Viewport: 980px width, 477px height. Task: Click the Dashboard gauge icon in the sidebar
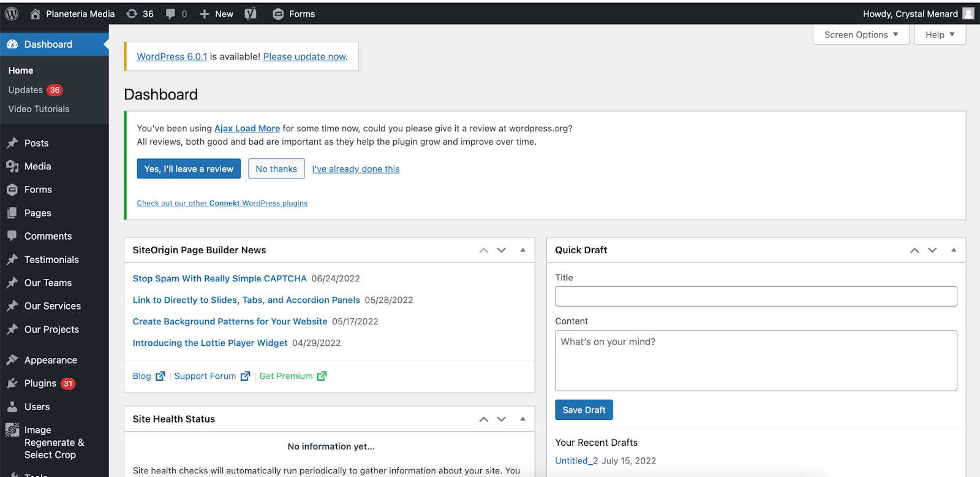pyautogui.click(x=12, y=44)
